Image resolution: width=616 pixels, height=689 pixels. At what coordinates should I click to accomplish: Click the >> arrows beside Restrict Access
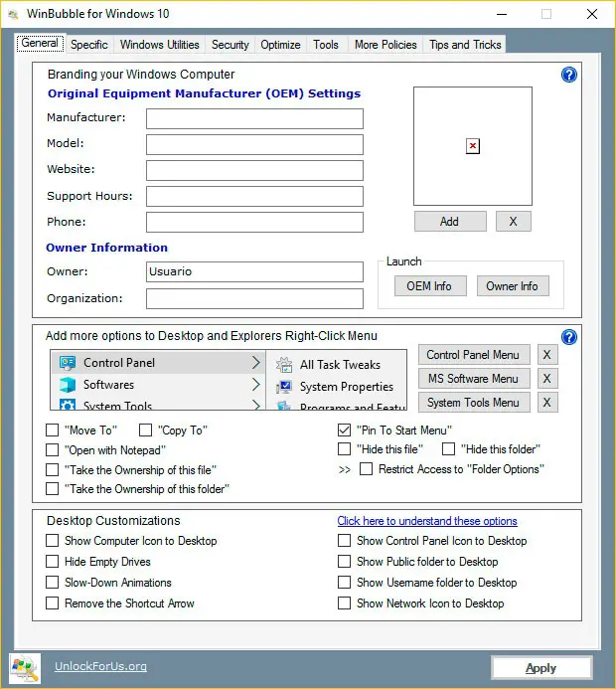click(345, 469)
